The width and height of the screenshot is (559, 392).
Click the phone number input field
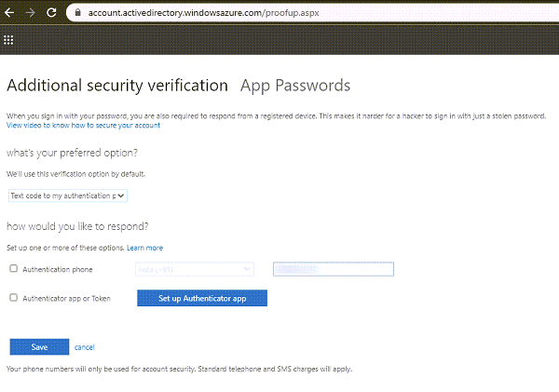point(333,269)
